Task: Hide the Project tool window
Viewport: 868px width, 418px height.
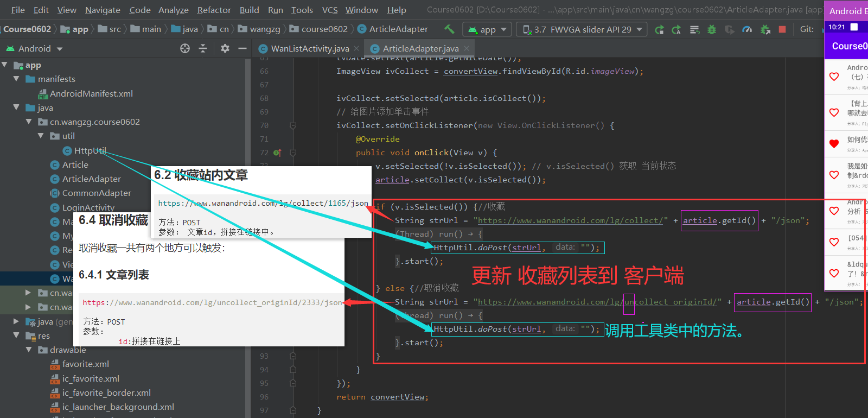Action: [x=242, y=48]
